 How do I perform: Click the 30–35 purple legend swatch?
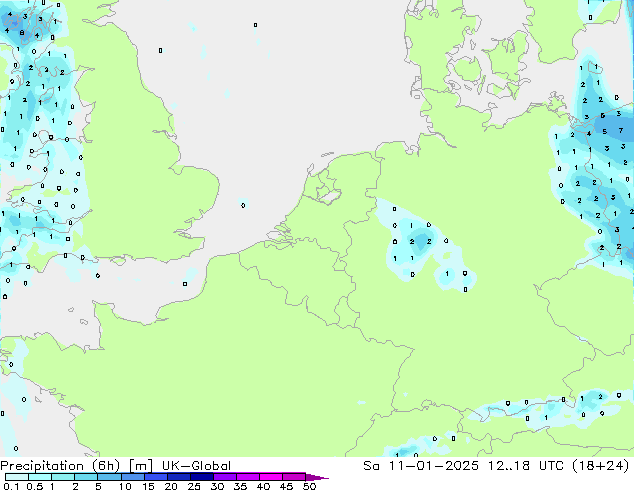(225, 477)
